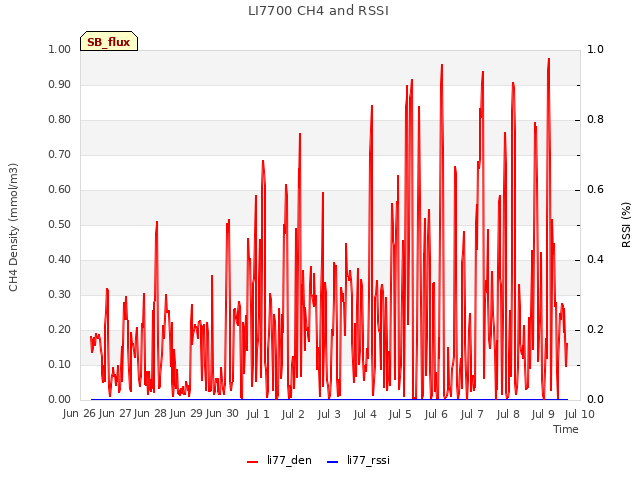Image resolution: width=640 pixels, height=480 pixels.
Task: Click the Jul 7 x-axis tick label
Action: pyautogui.click(x=472, y=414)
